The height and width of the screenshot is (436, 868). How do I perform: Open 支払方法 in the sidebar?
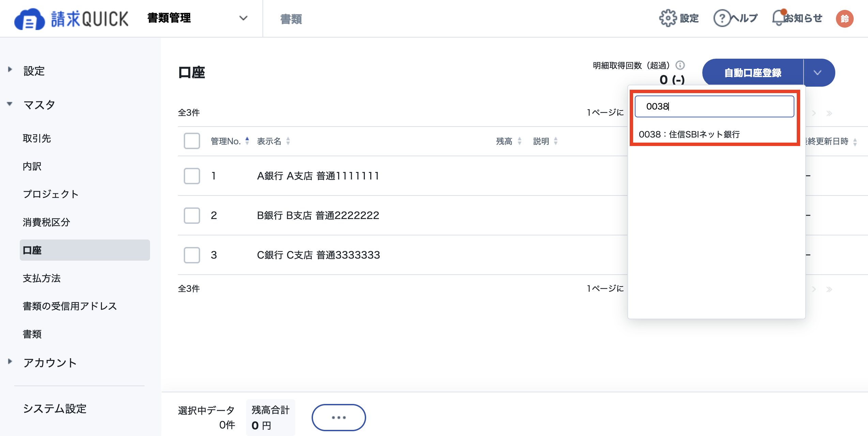pos(42,278)
